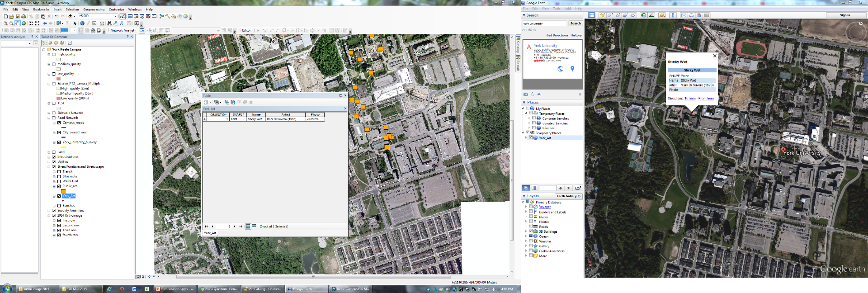Screen dimensions: 868x293
Task: Open the map scale 1:5,000 dropdown
Action: tap(116, 16)
